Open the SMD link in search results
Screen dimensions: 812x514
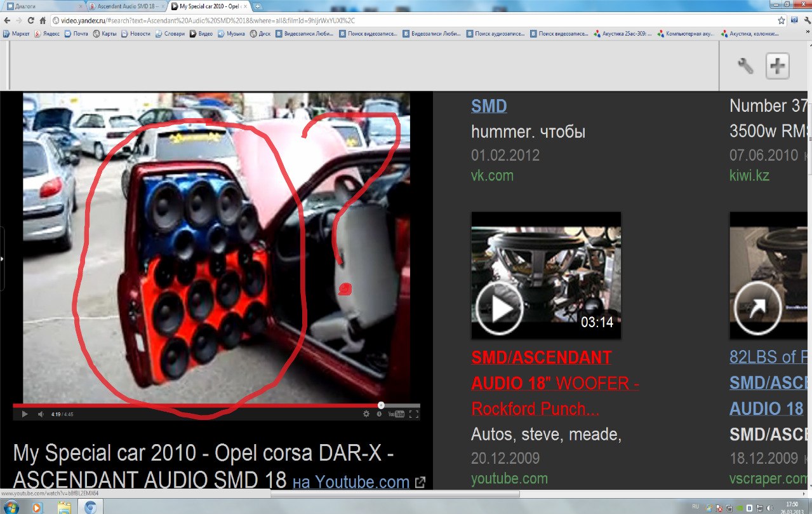click(489, 106)
